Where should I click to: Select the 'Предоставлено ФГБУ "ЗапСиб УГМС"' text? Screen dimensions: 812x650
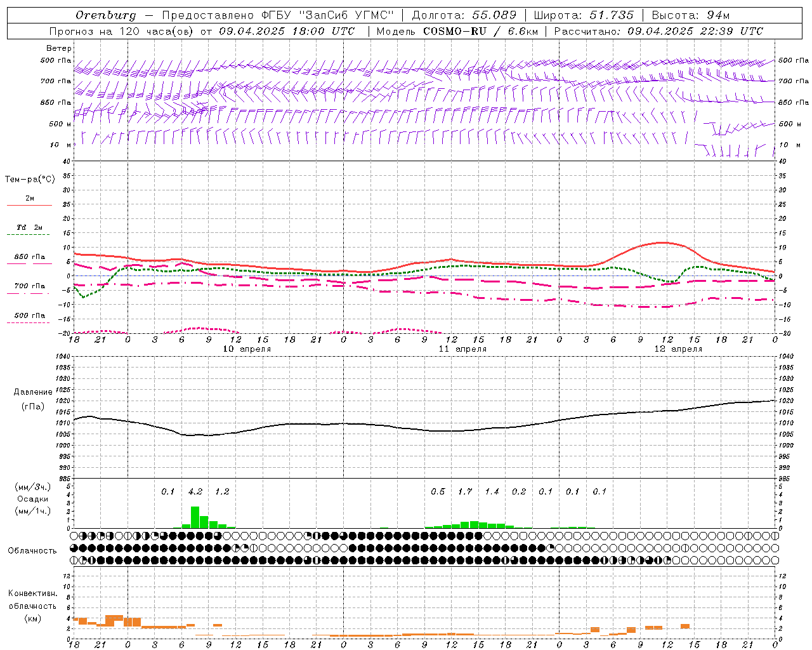click(x=278, y=15)
